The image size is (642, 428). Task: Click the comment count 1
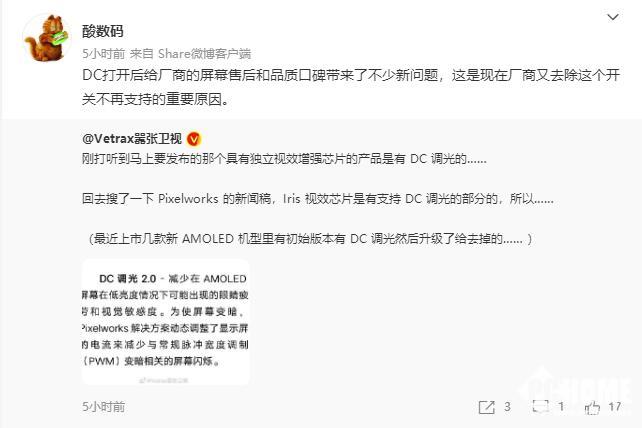click(561, 407)
